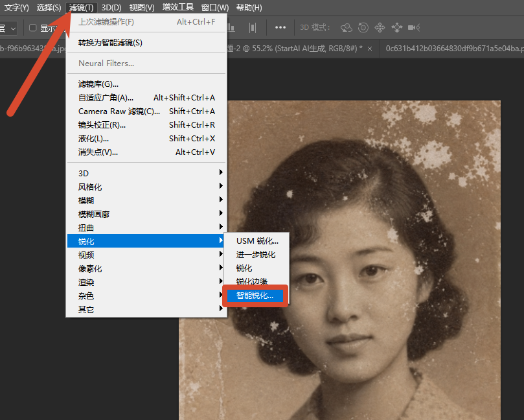Open the 帮助(H) menu
This screenshot has height=420, width=524.
coord(249,7)
